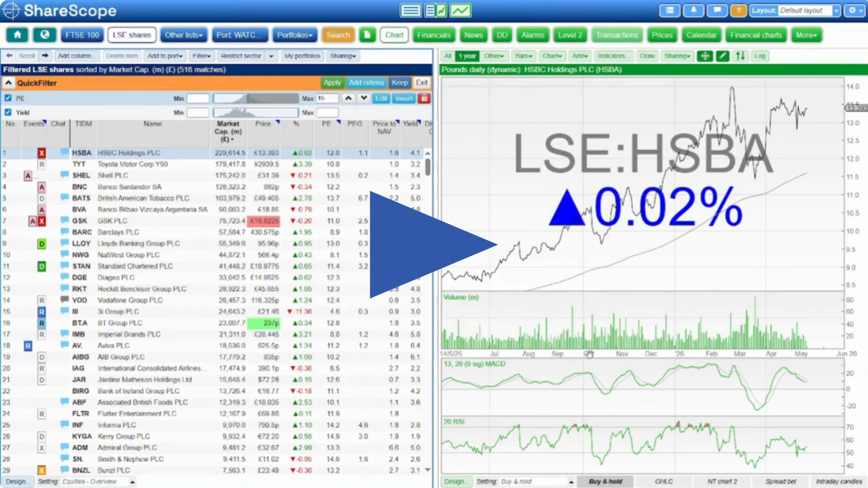Go to the Home view icon

[x=17, y=35]
